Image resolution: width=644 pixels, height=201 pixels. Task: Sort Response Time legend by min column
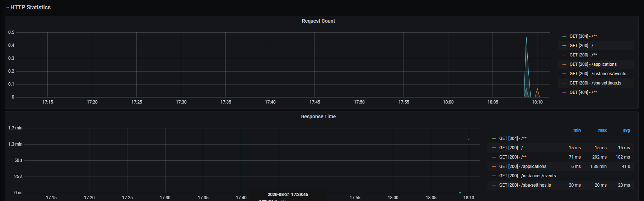577,130
